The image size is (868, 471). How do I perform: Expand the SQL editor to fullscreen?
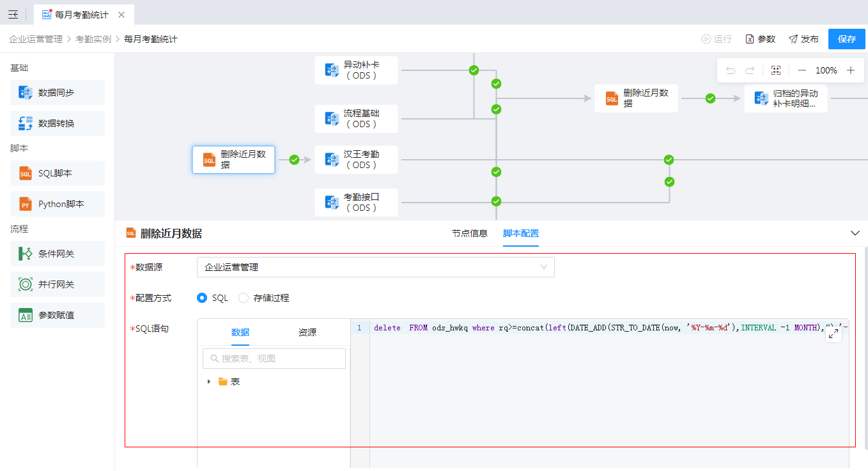click(x=833, y=334)
